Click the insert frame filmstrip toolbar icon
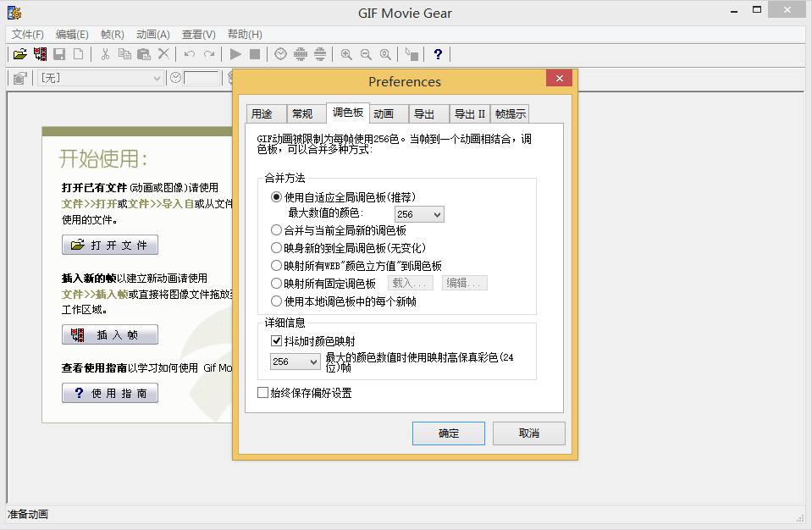 (40, 54)
